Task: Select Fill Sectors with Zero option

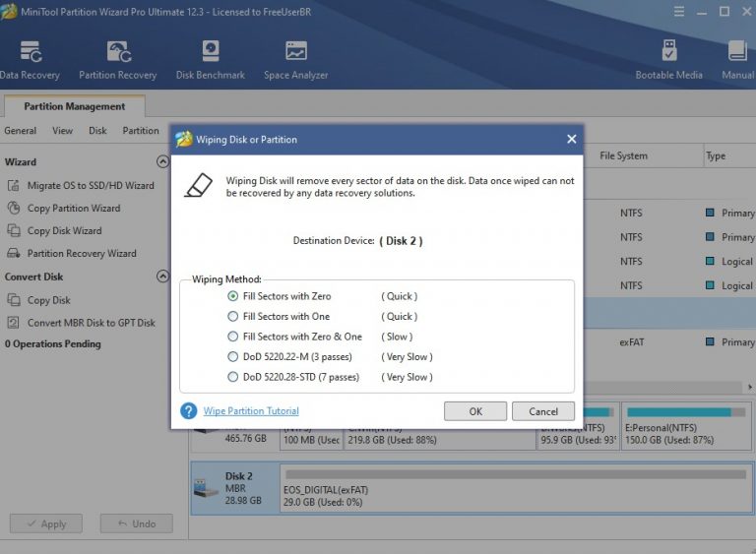Action: [x=233, y=296]
